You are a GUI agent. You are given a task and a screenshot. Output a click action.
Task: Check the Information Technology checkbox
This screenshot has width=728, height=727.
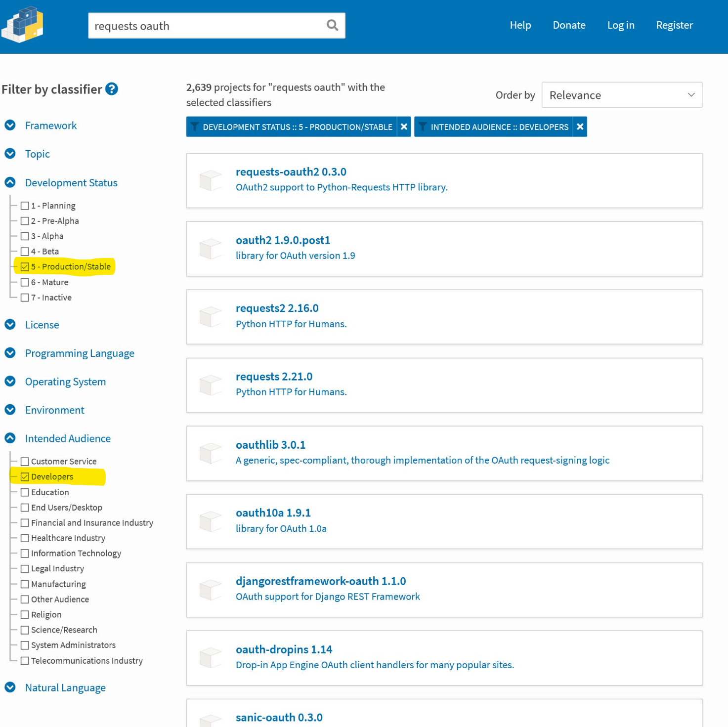(25, 554)
